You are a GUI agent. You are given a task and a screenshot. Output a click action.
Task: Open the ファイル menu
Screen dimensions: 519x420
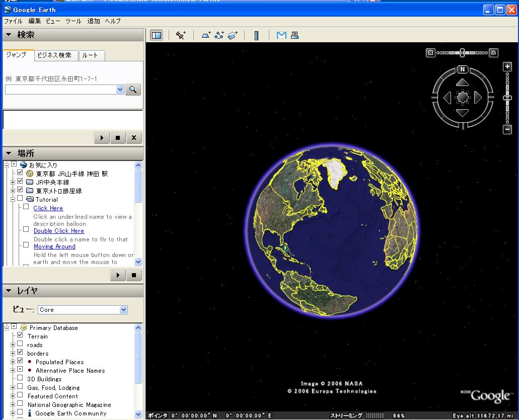click(13, 21)
